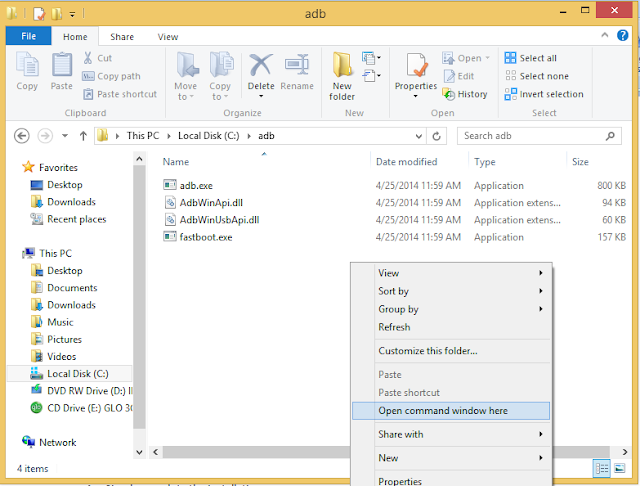Viewport: 640px width, 486px height.
Task: Expand the Properties dropdown arrow
Action: tap(416, 96)
